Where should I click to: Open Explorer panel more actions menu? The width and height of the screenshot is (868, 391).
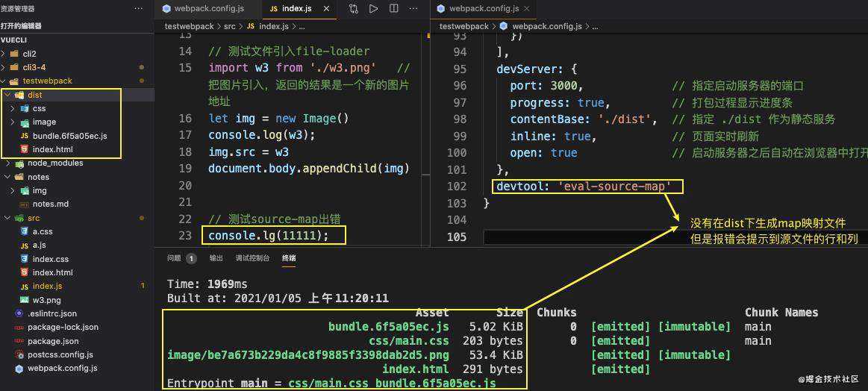(138, 9)
